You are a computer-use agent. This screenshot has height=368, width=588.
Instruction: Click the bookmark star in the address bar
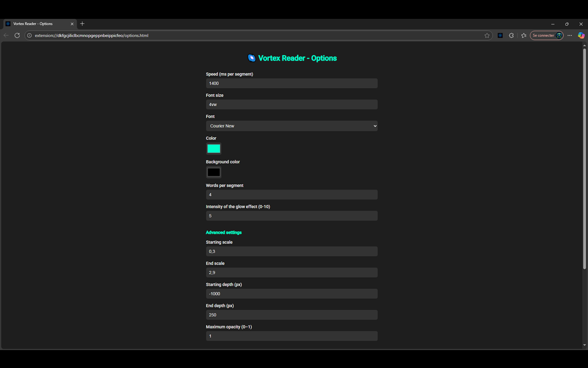coord(487,35)
